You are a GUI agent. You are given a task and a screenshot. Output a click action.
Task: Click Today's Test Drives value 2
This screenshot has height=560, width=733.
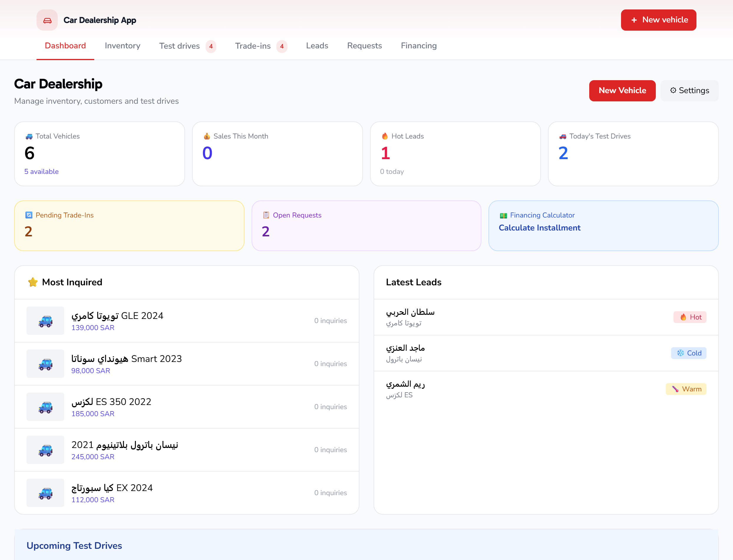pyautogui.click(x=563, y=153)
